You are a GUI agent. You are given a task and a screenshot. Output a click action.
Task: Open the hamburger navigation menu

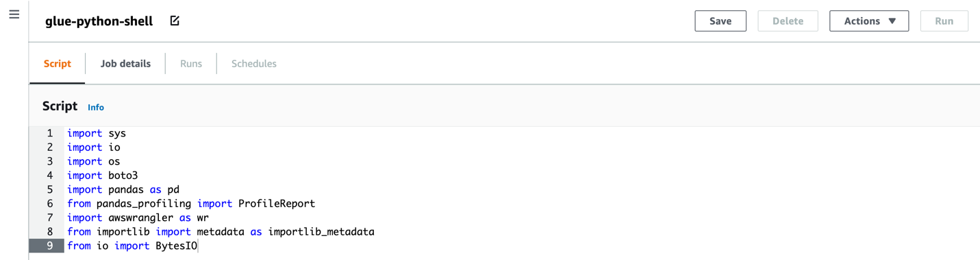click(x=14, y=14)
